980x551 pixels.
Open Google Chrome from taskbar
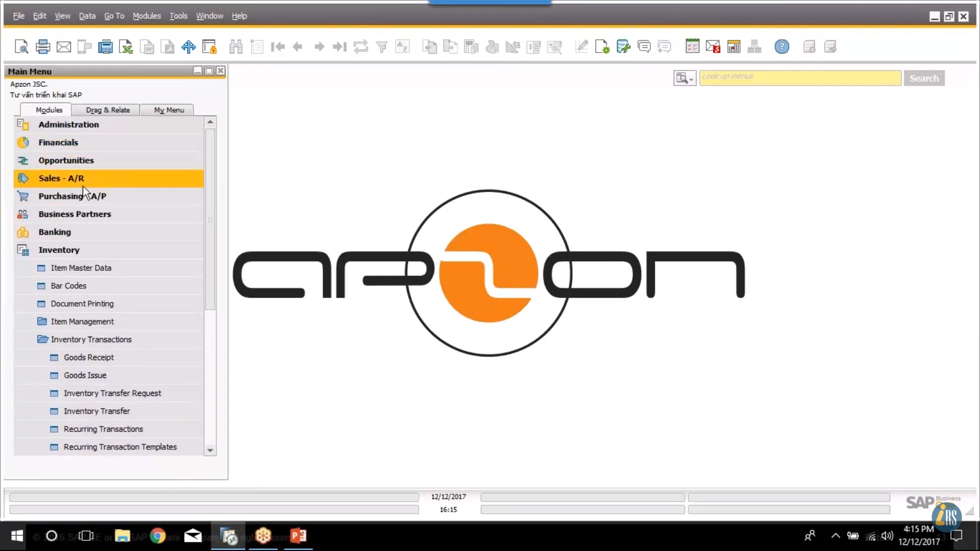pos(158,536)
